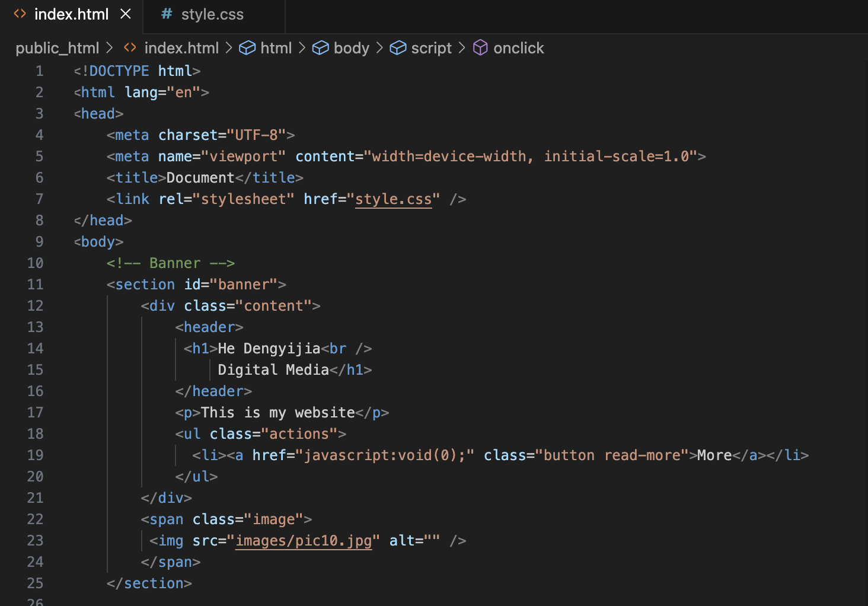Follow the images/pic10.jpg path link
This screenshot has height=606, width=868.
[304, 541]
